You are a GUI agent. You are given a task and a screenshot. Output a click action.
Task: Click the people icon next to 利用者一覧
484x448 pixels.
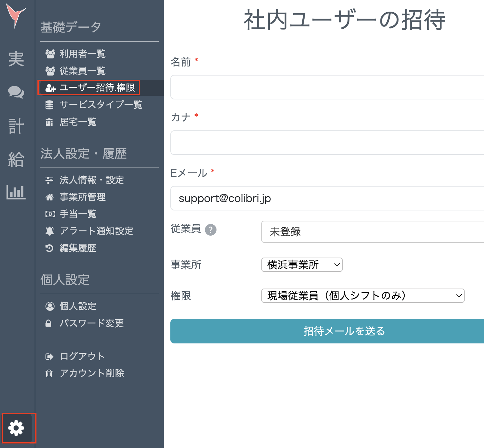click(x=50, y=54)
